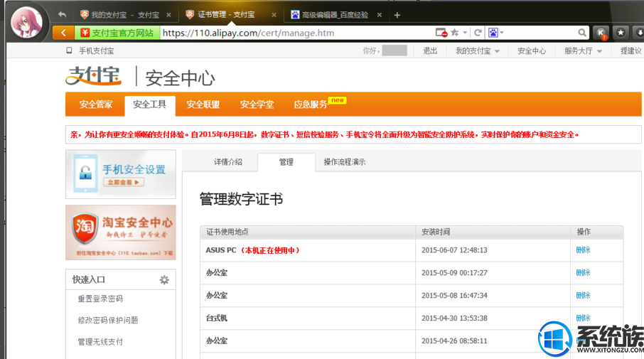Click the bookmark star icon in the address bar

pos(455,33)
